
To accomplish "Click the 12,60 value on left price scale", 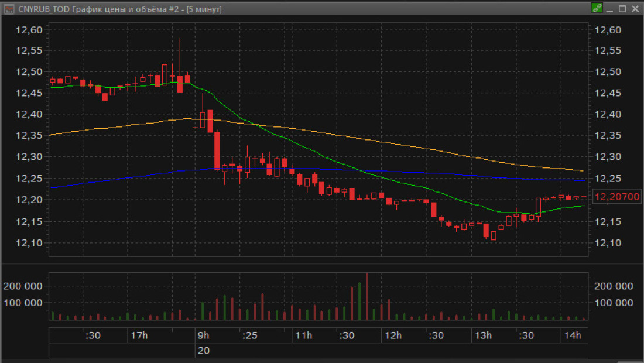I will tap(29, 29).
